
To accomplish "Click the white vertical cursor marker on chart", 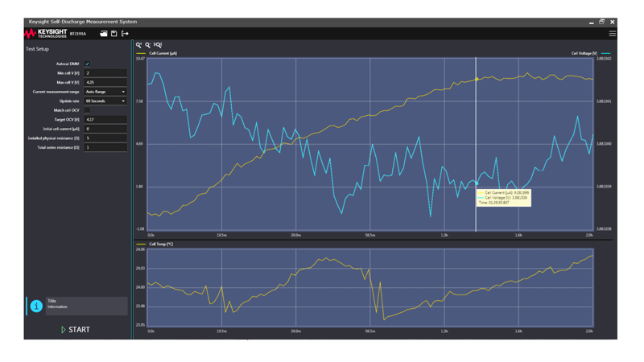I will (476, 145).
